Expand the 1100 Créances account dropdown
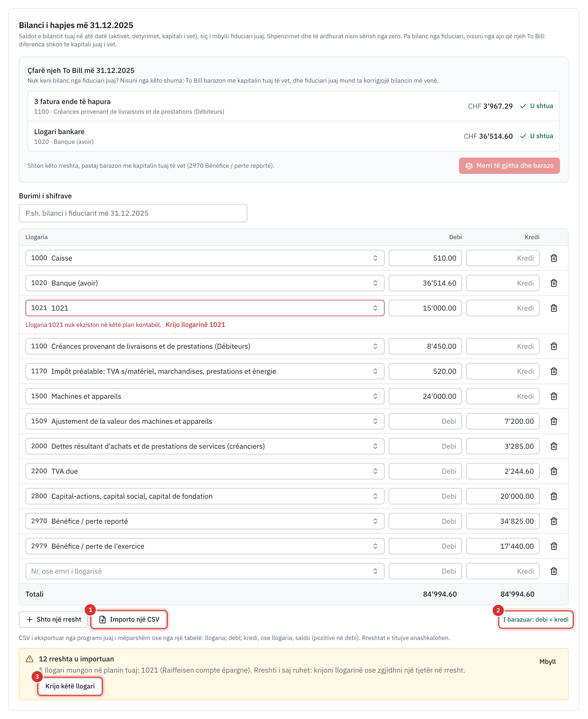 click(x=204, y=346)
